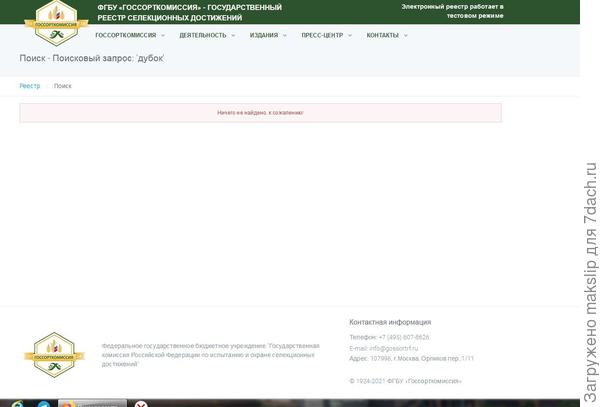Select the КОНТАКТЫ menu item
Image resolution: width=600 pixels, height=407 pixels.
tap(386, 35)
